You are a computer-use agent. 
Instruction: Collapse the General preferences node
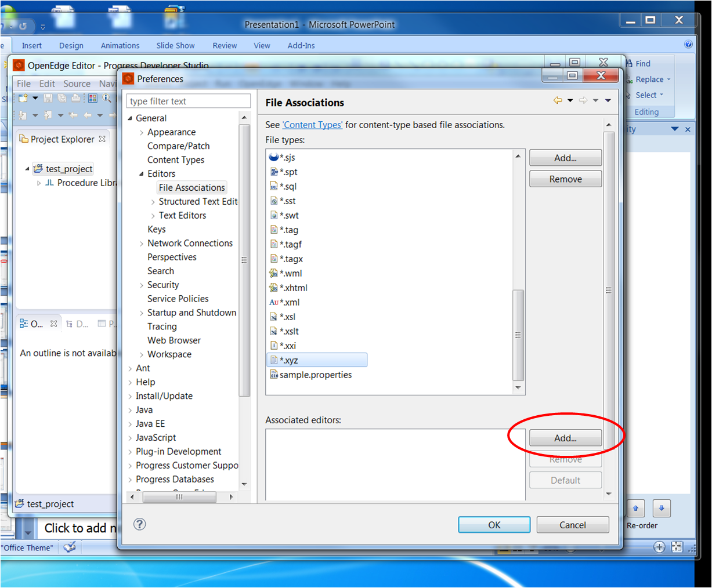pos(130,118)
